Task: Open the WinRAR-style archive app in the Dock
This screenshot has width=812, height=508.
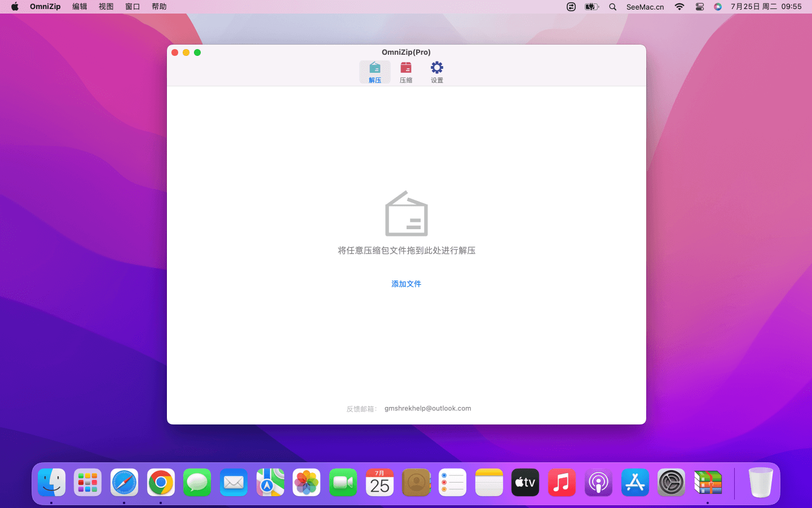Action: point(708,483)
